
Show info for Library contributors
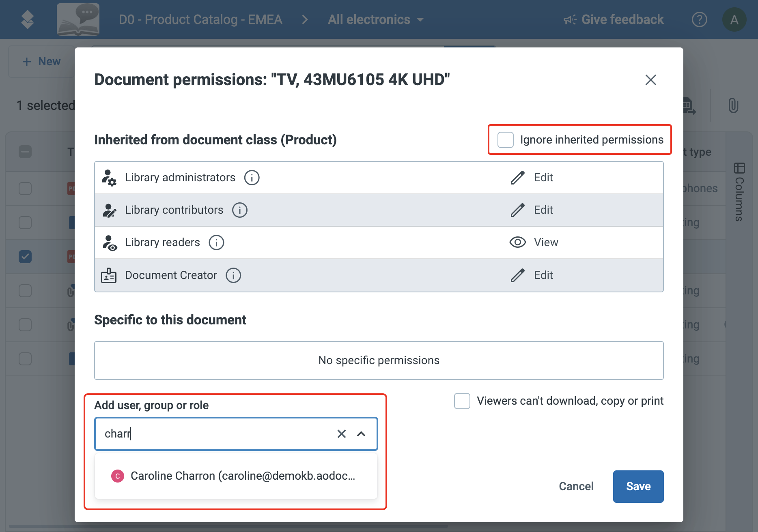240,210
